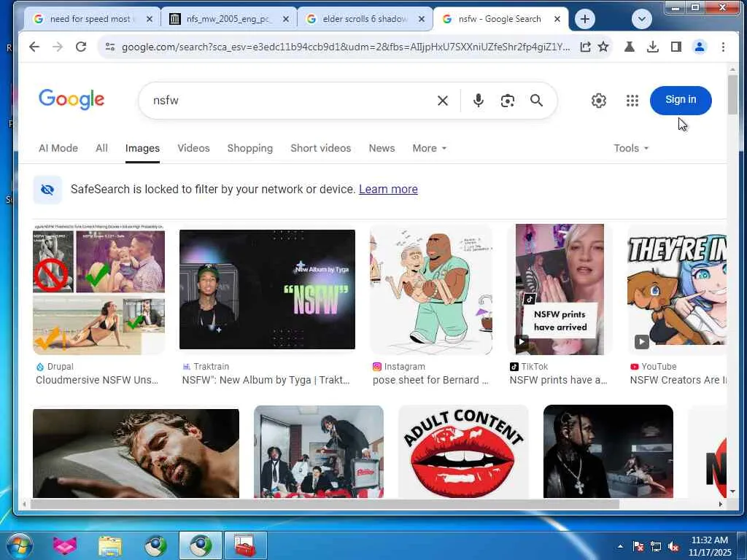Image resolution: width=747 pixels, height=560 pixels.
Task: Open the Google apps grid
Action: [632, 101]
